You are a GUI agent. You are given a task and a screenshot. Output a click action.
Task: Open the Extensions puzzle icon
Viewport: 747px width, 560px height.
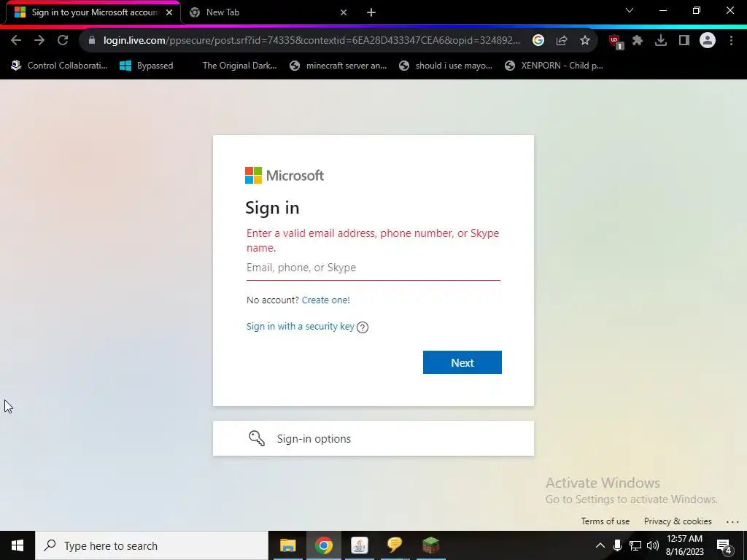(638, 41)
